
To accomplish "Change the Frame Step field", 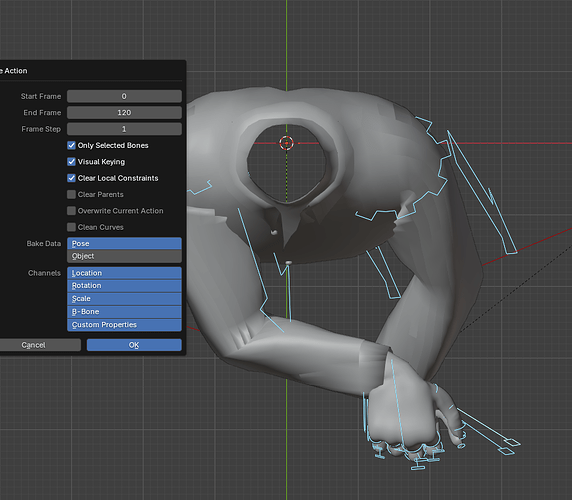I will pos(124,129).
